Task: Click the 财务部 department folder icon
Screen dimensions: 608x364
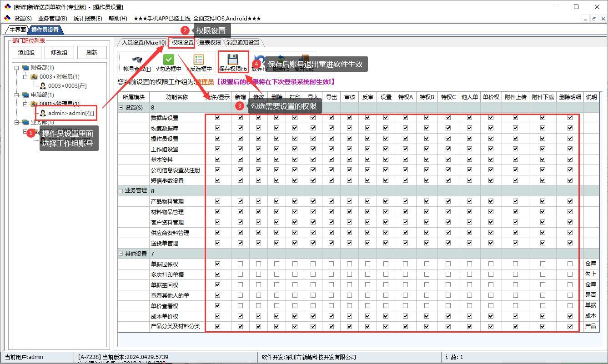Action: pos(25,68)
